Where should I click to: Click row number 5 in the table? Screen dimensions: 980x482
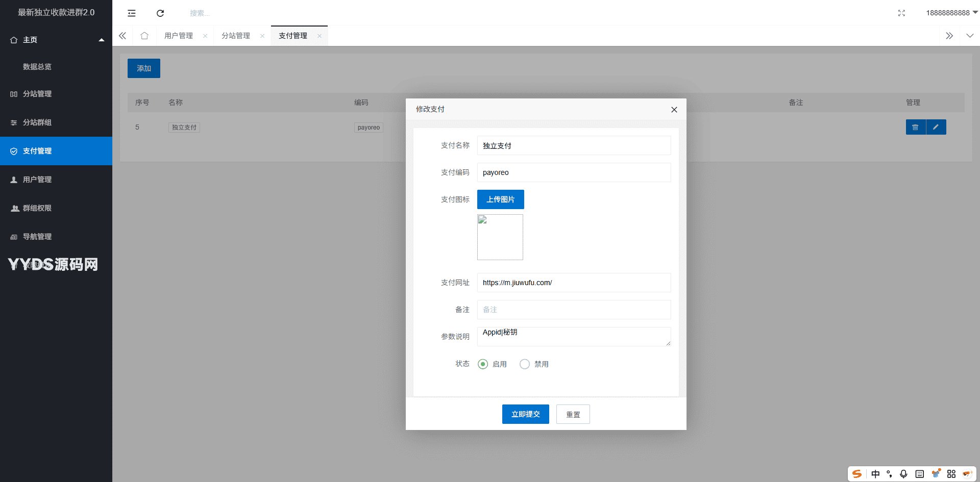pos(137,127)
